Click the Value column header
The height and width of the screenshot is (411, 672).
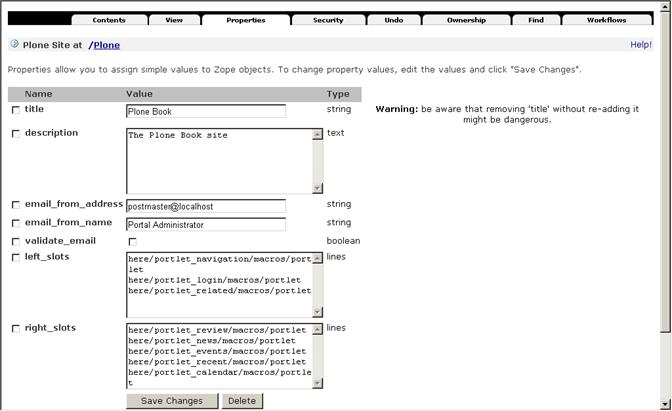(139, 94)
